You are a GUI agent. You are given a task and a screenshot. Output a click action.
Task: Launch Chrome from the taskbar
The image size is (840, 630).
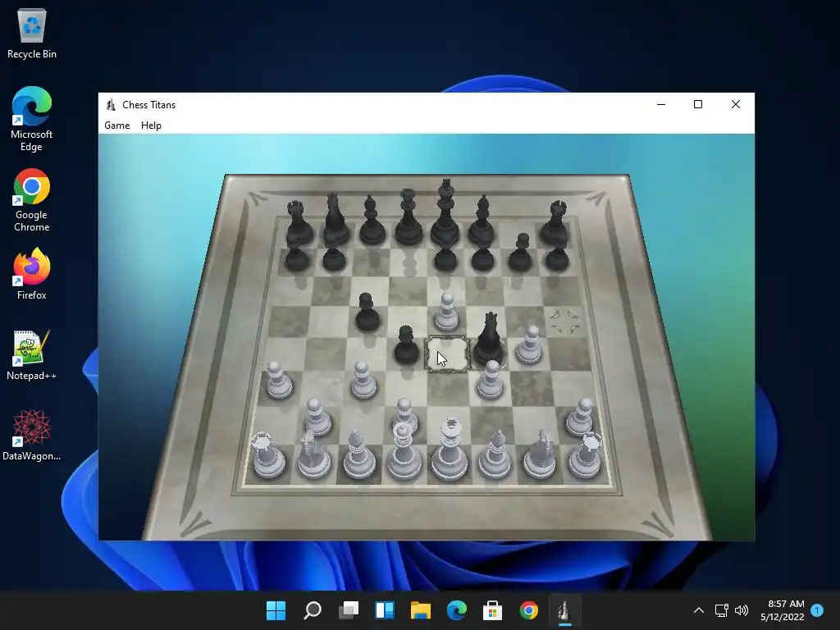point(529,610)
